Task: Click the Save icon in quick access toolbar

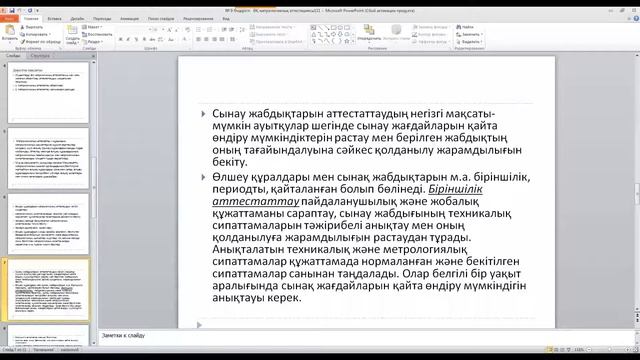Action: pos(12,10)
